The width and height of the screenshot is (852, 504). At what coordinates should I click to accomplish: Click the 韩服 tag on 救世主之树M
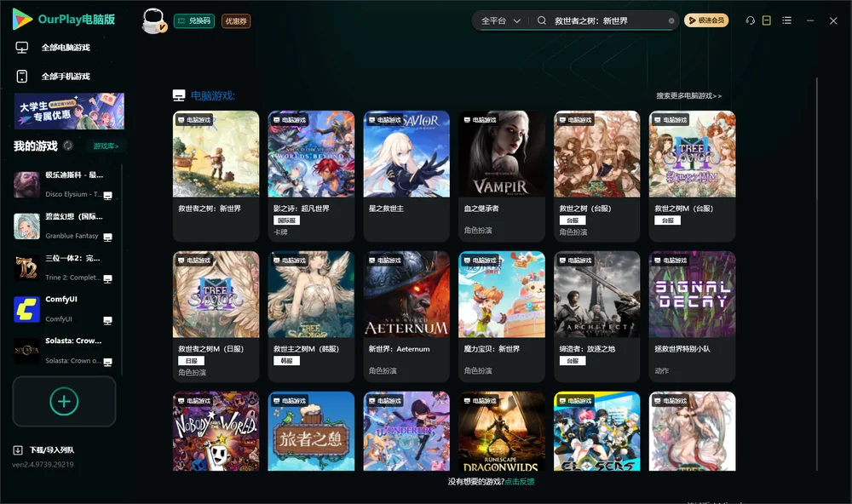286,361
